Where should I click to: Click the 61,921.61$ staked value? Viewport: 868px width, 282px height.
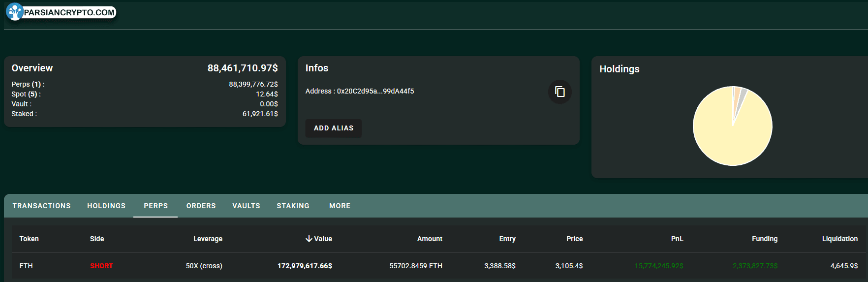click(x=260, y=114)
